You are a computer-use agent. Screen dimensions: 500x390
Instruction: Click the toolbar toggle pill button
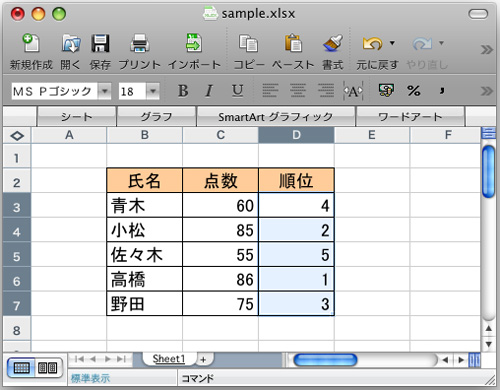click(x=478, y=14)
